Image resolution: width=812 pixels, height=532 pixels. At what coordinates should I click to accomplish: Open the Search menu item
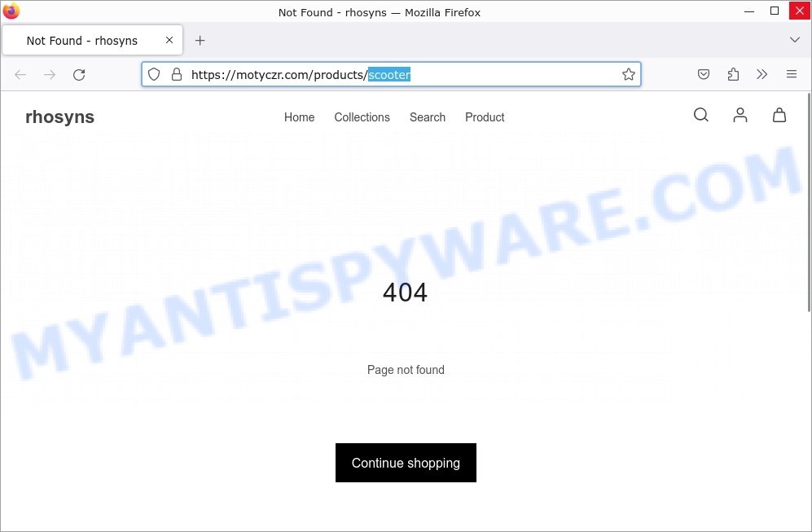pos(428,117)
